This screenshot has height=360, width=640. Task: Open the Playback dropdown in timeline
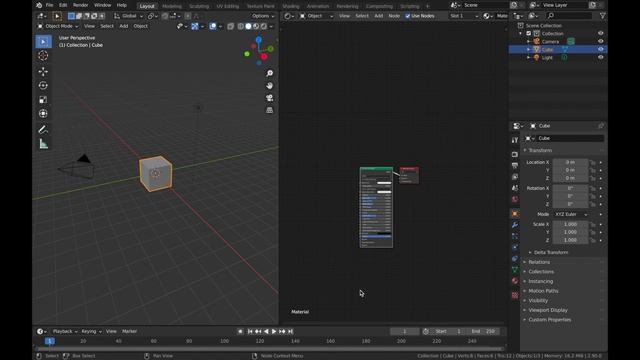pos(65,331)
